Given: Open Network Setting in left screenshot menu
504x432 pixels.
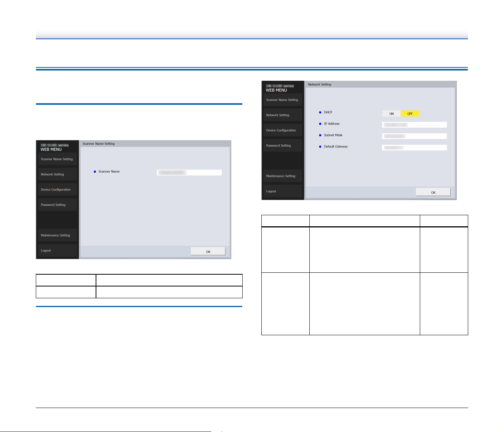Looking at the screenshot, I should [x=57, y=174].
